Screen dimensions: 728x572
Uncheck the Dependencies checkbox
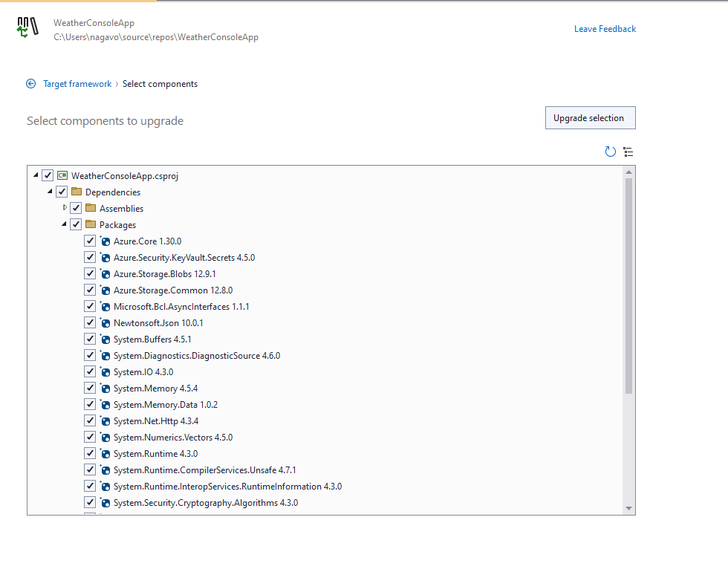[x=62, y=192]
